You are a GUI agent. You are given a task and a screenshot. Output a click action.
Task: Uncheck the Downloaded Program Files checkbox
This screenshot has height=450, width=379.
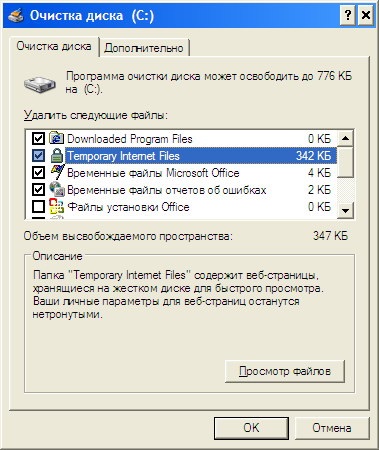[x=38, y=139]
